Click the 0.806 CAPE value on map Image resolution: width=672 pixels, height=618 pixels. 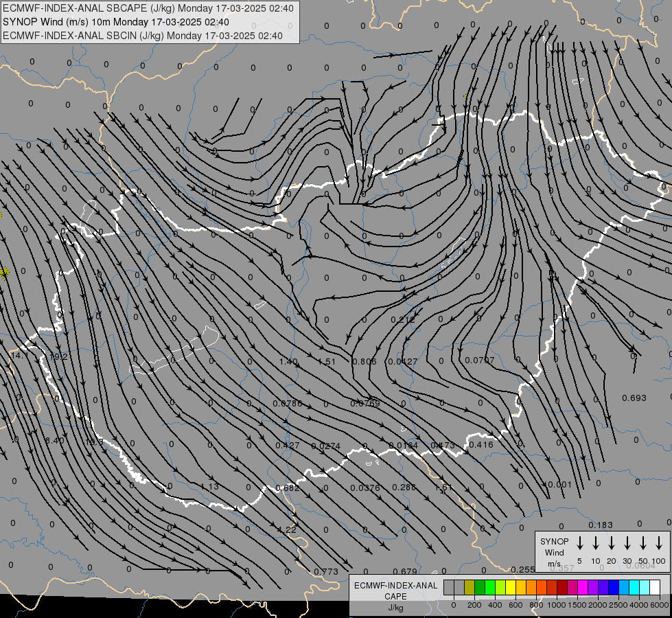pos(364,362)
